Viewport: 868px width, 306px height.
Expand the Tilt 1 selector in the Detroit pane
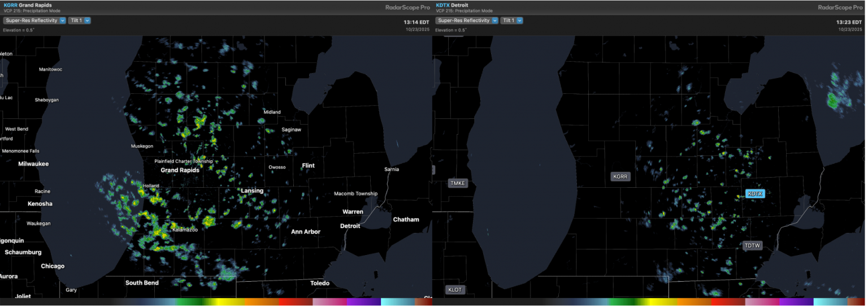click(512, 20)
